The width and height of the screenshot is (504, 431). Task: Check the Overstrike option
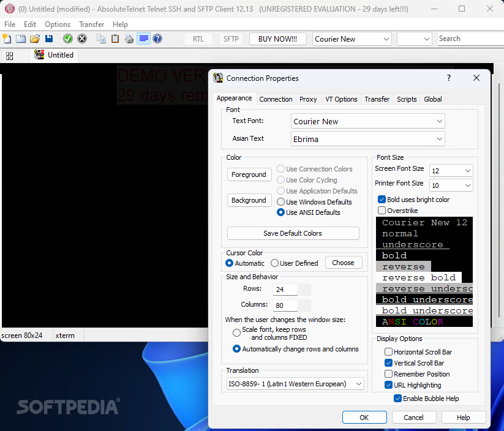(x=382, y=211)
